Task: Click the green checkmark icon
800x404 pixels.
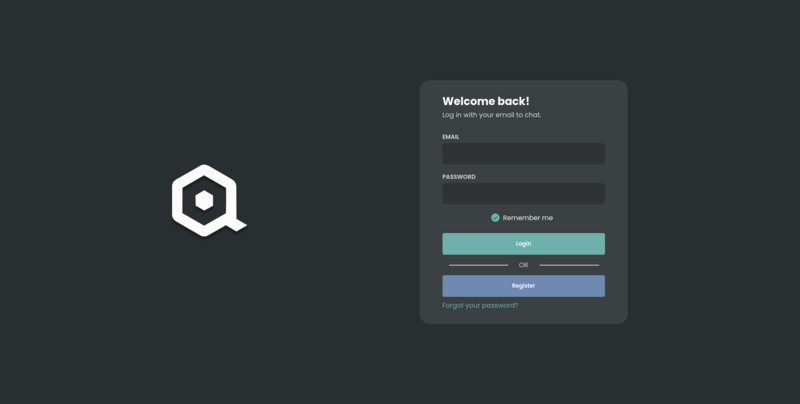Action: [495, 217]
